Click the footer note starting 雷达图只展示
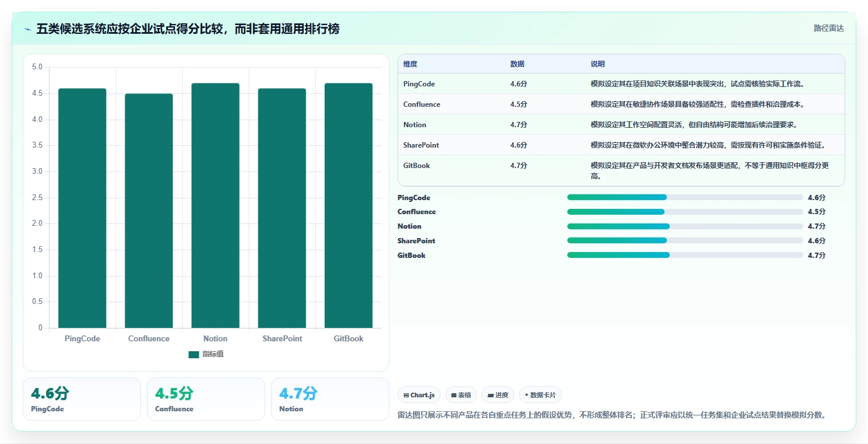Screen dimensions: 868x444 point(612,415)
